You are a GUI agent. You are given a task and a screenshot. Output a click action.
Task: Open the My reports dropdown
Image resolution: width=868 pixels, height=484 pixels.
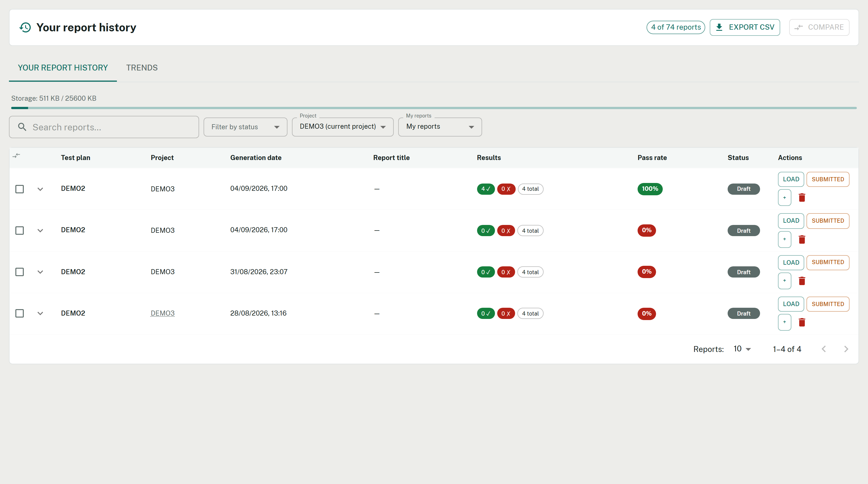pos(440,127)
